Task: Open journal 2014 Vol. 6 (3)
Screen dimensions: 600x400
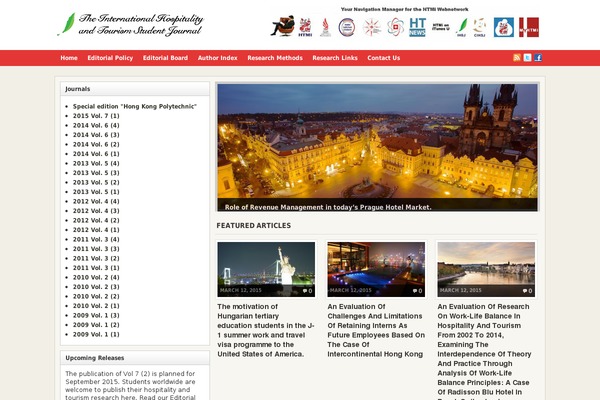Action: coord(96,135)
